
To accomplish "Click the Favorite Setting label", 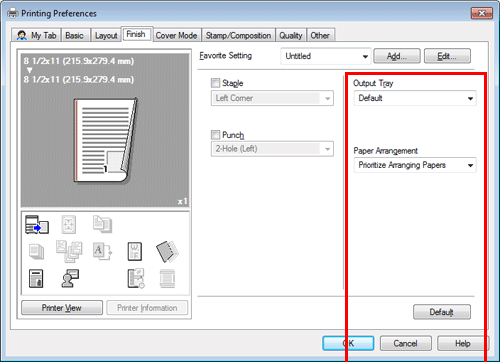I will 226,56.
